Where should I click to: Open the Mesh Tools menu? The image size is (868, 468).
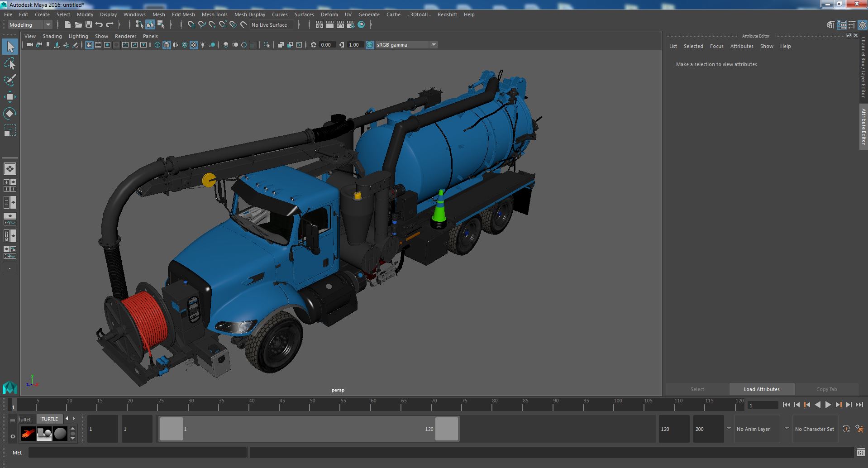coord(215,14)
